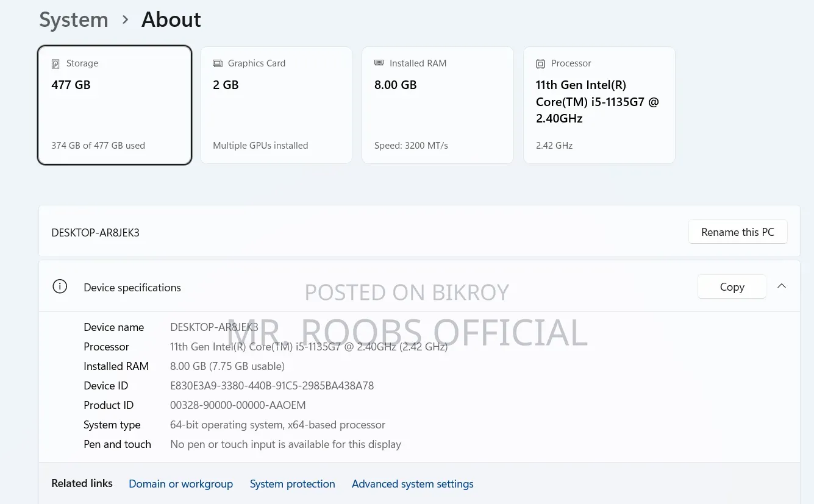Image resolution: width=814 pixels, height=504 pixels.
Task: Click Multiple GPUs installed text
Action: [x=260, y=146]
